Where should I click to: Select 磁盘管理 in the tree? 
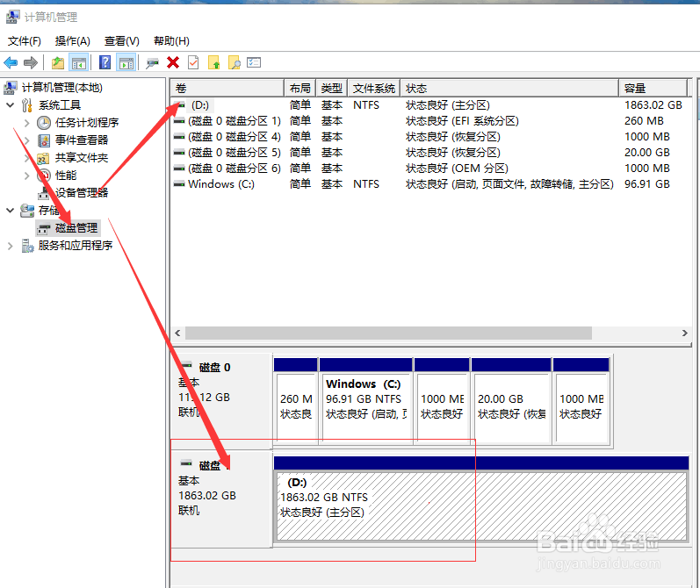[x=76, y=228]
